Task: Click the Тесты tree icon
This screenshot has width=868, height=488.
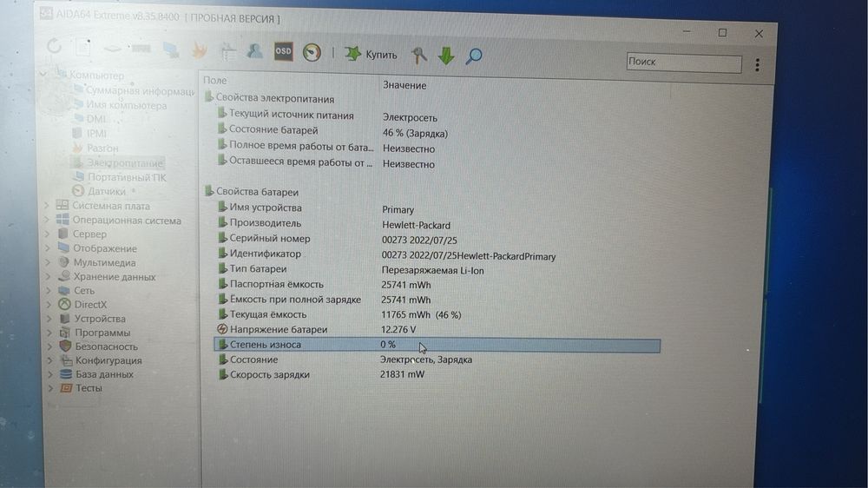Action: [67, 388]
